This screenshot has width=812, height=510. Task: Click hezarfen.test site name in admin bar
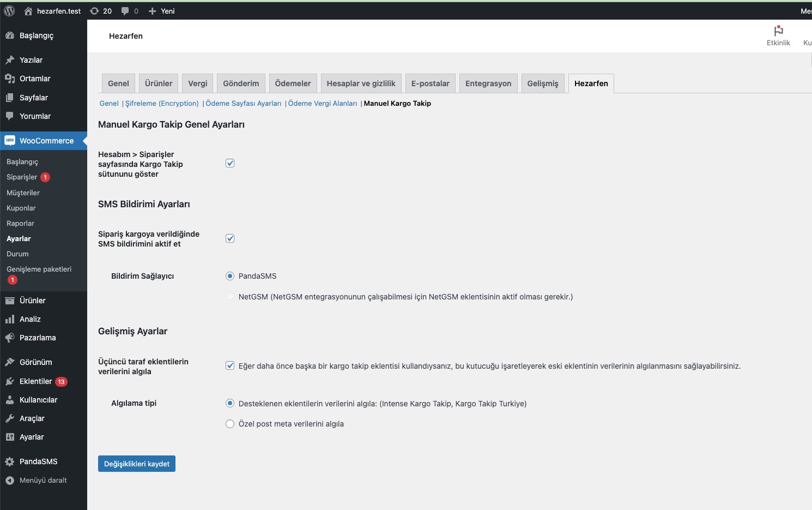(59, 11)
